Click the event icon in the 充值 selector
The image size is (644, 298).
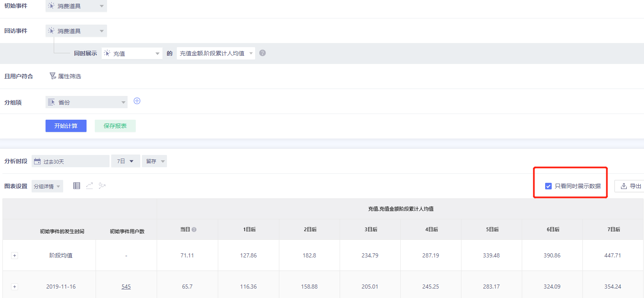[x=107, y=53]
